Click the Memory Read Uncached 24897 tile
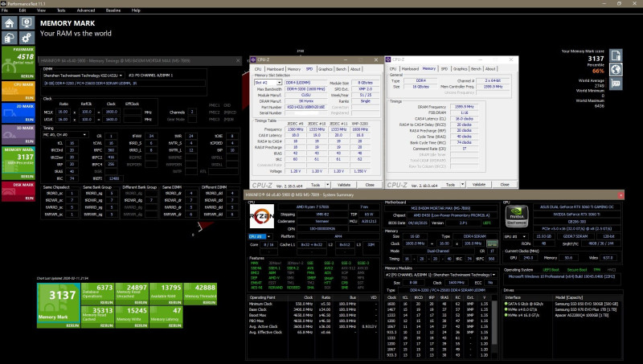 pos(132,294)
